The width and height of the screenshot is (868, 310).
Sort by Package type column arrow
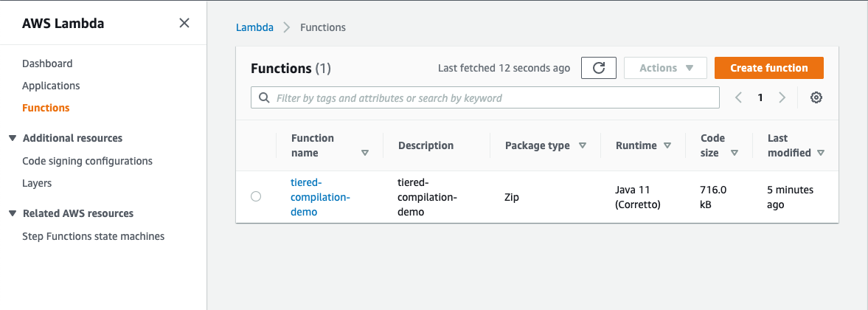tap(583, 145)
